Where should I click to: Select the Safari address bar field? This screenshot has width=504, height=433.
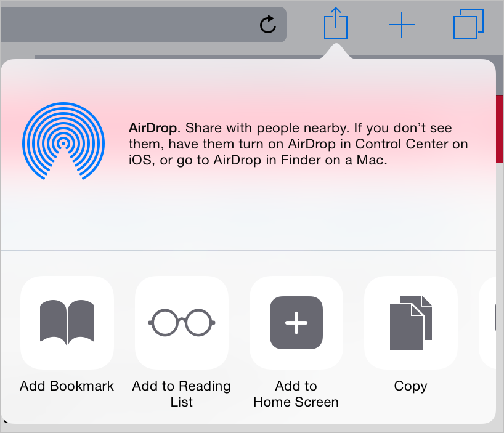(144, 25)
